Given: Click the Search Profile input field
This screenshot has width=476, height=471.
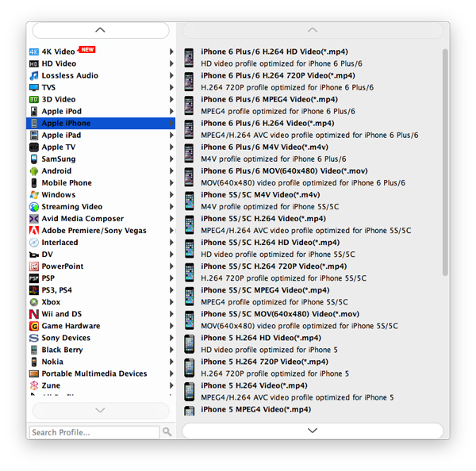Looking at the screenshot, I should pyautogui.click(x=94, y=432).
